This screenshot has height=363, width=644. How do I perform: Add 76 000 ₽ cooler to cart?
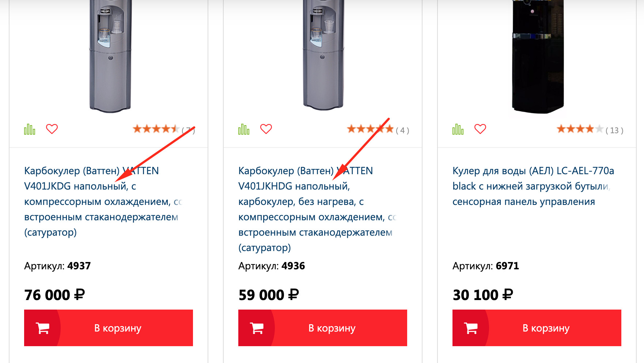(x=109, y=328)
